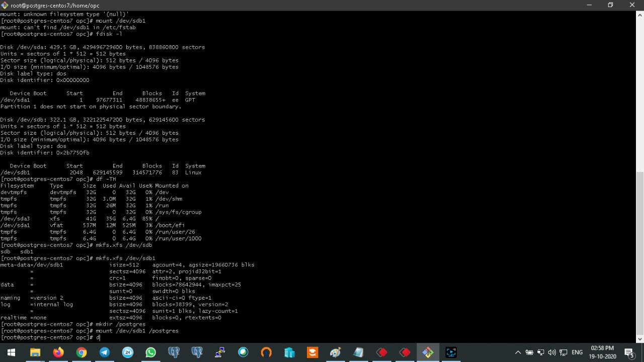
Task: Click the scrollbar up arrow
Action: click(x=640, y=15)
